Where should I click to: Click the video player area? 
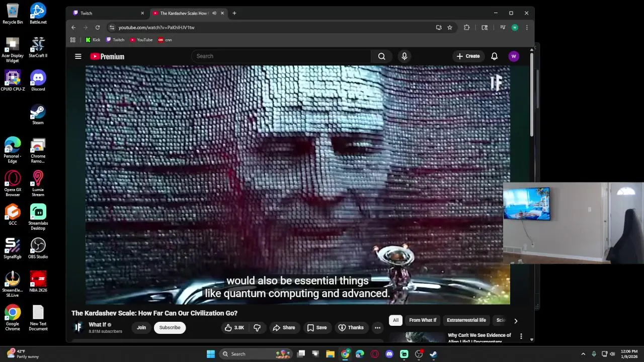point(298,185)
